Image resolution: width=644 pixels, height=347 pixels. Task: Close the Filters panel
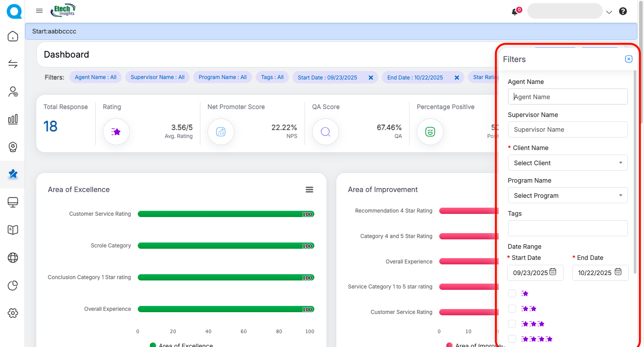pos(628,59)
